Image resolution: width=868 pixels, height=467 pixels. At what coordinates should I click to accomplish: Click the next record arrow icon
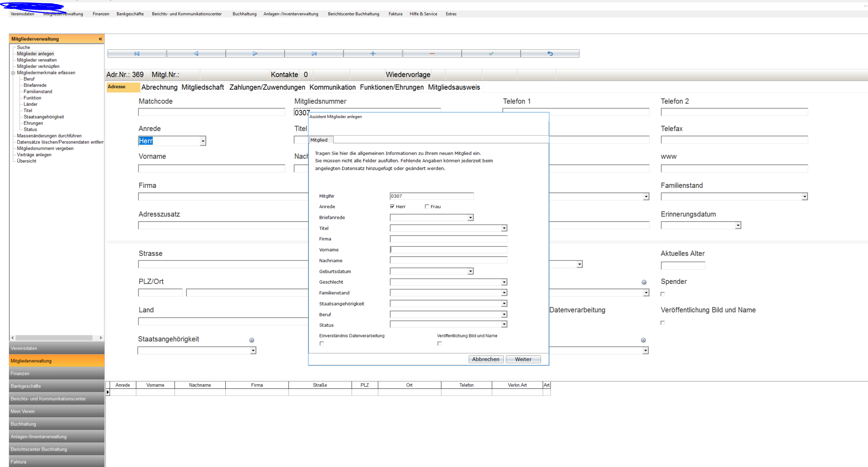point(255,54)
